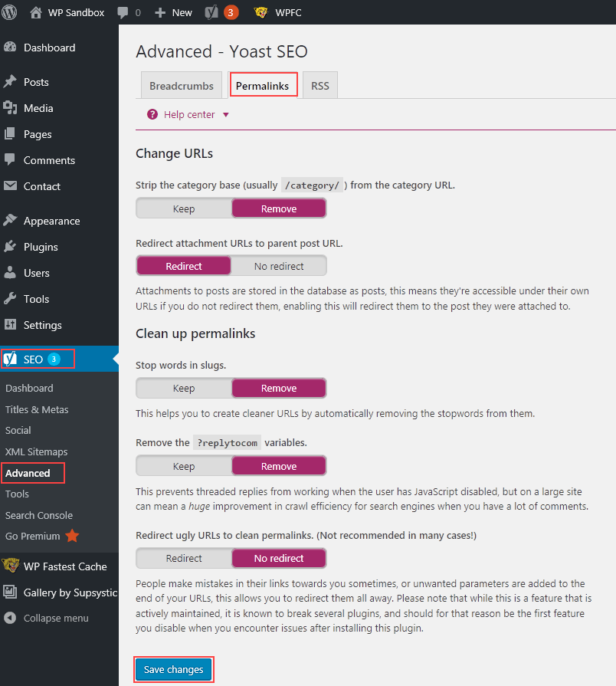The width and height of the screenshot is (616, 686).
Task: Open SEO Tools submenu item
Action: click(x=17, y=494)
